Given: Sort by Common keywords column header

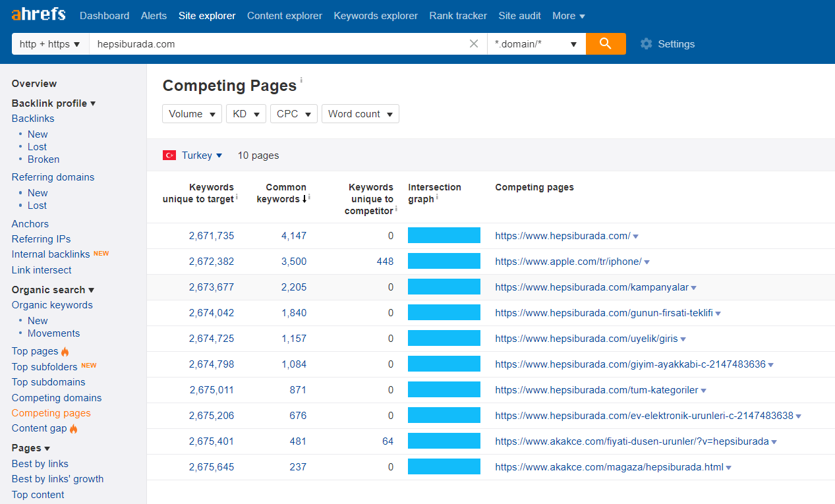Looking at the screenshot, I should coord(281,193).
